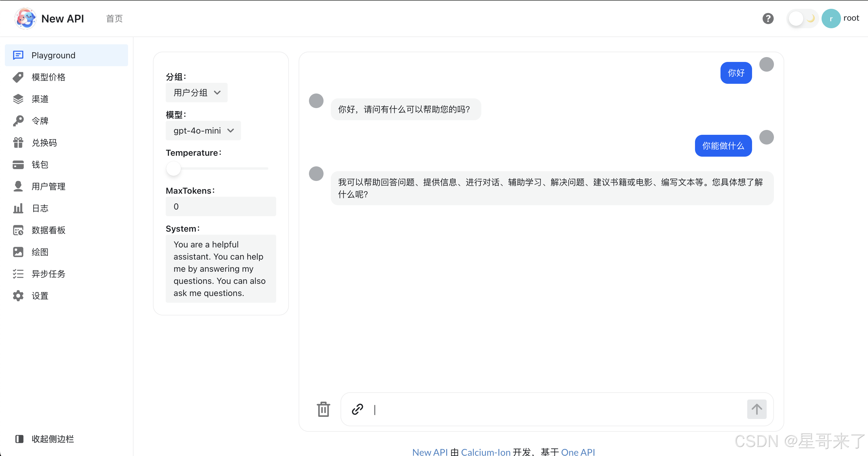Open the root user account menu

pos(841,19)
